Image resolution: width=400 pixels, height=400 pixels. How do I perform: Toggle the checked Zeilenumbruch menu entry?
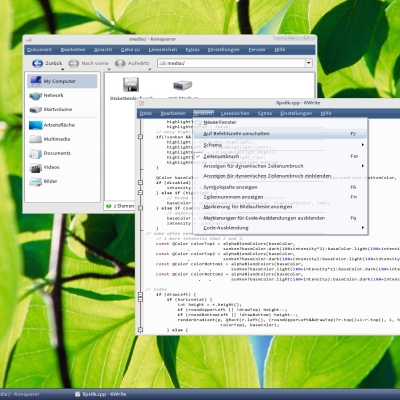click(279, 156)
